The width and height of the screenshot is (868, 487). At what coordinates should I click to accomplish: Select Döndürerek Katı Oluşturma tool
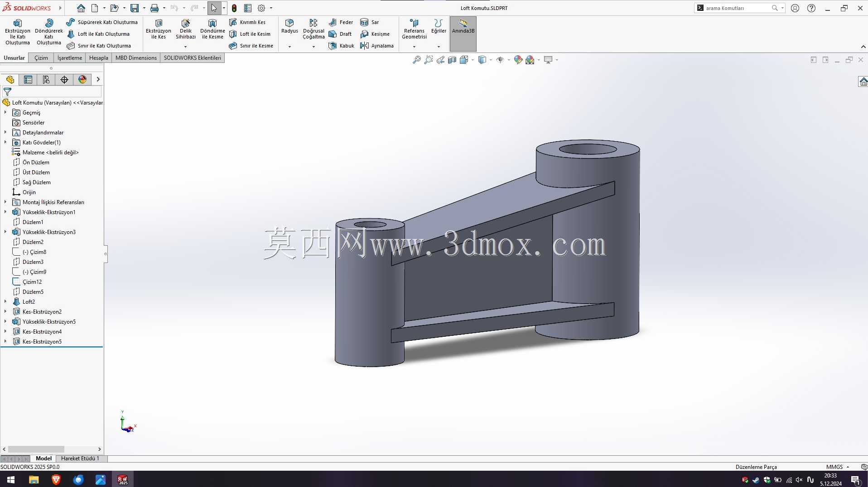pos(48,32)
